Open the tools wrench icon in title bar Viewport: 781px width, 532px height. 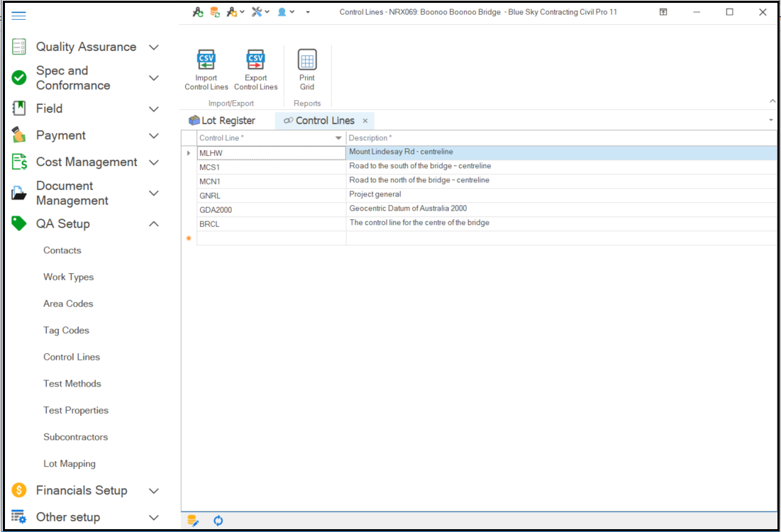pos(257,12)
